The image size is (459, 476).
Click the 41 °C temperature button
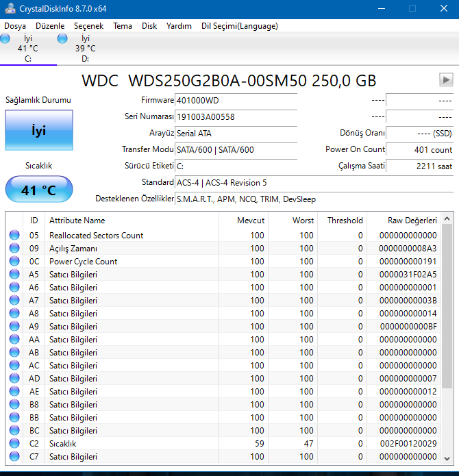[x=39, y=190]
